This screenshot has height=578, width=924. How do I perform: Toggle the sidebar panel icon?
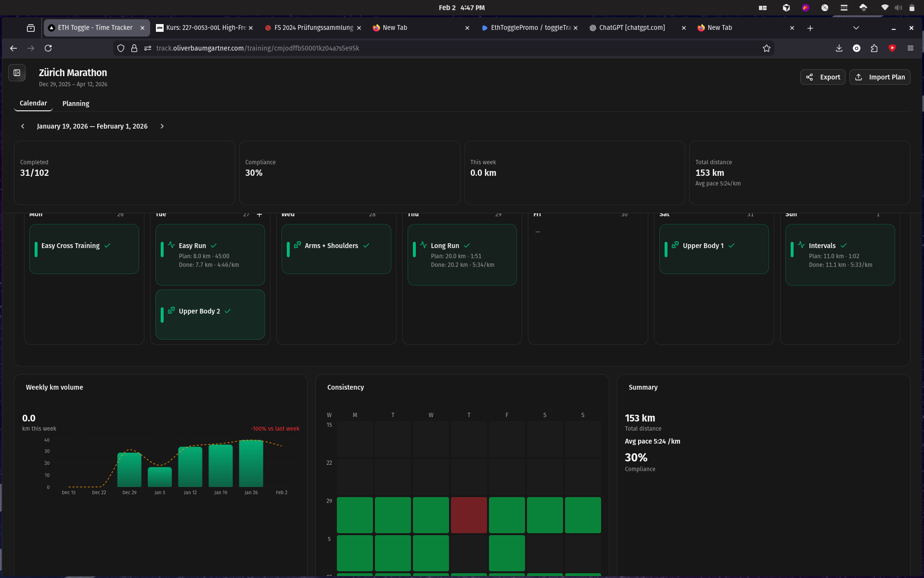[17, 73]
